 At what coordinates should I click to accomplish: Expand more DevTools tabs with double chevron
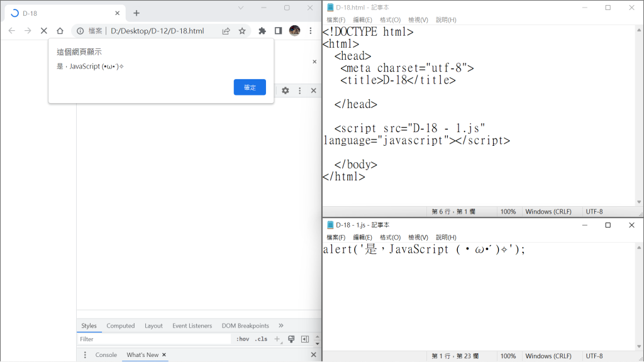(x=281, y=326)
